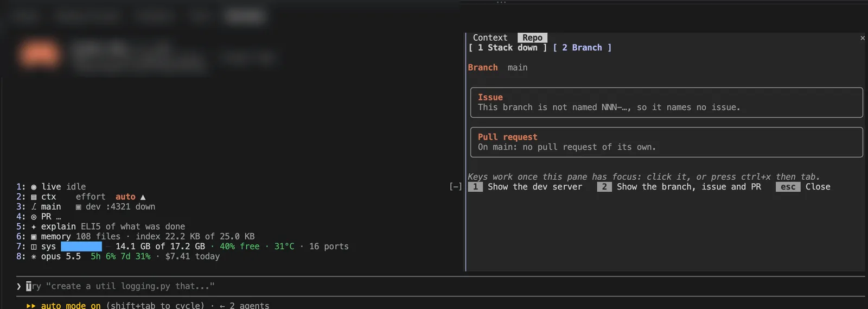Click the '5h 6%' usage value

click(x=103, y=256)
